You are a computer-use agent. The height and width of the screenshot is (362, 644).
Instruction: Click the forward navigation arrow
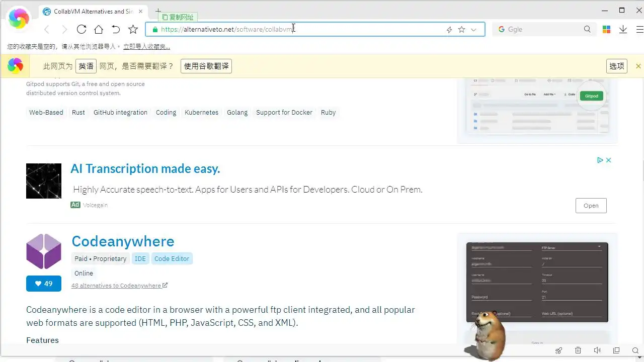click(64, 30)
